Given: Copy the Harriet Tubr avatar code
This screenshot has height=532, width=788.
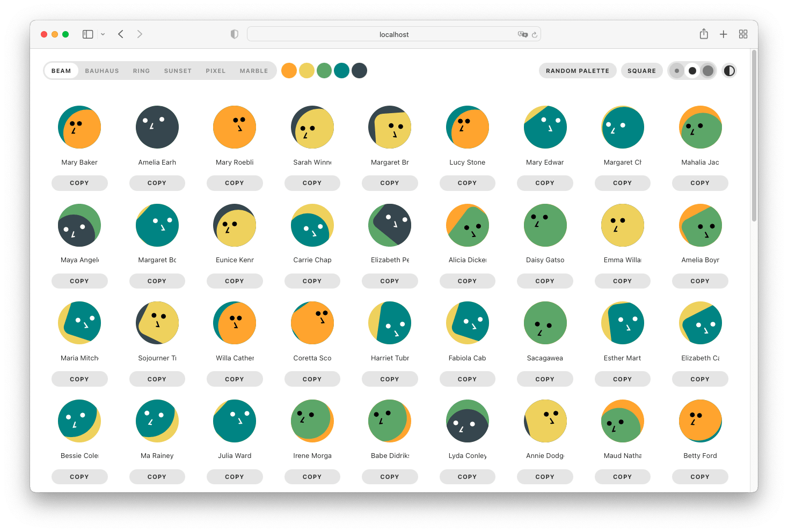Looking at the screenshot, I should [x=390, y=379].
